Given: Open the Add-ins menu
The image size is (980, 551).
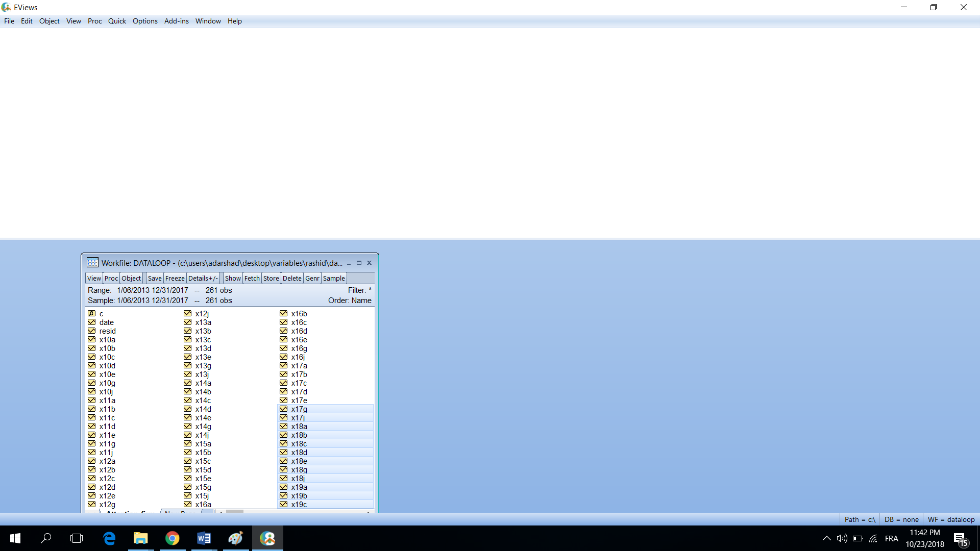Looking at the screenshot, I should [x=177, y=21].
